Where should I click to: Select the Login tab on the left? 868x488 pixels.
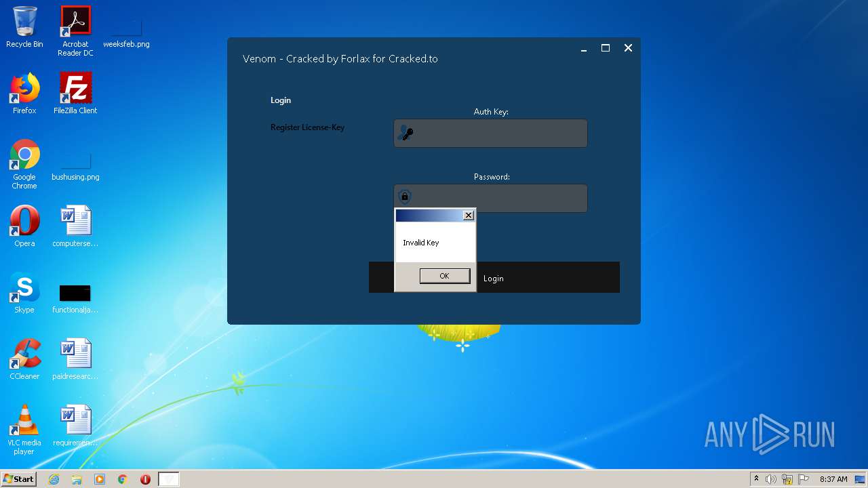(281, 100)
